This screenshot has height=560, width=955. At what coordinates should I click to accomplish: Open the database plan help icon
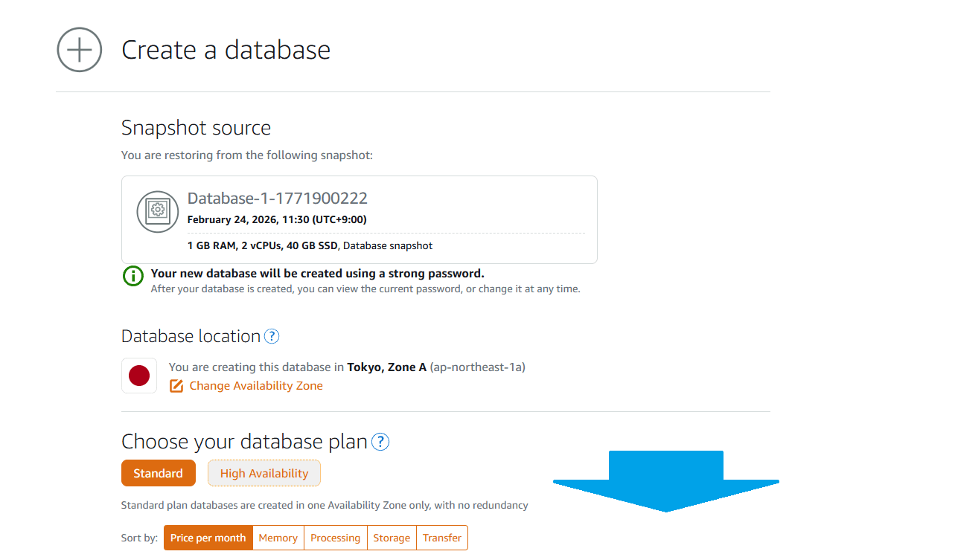tap(380, 442)
